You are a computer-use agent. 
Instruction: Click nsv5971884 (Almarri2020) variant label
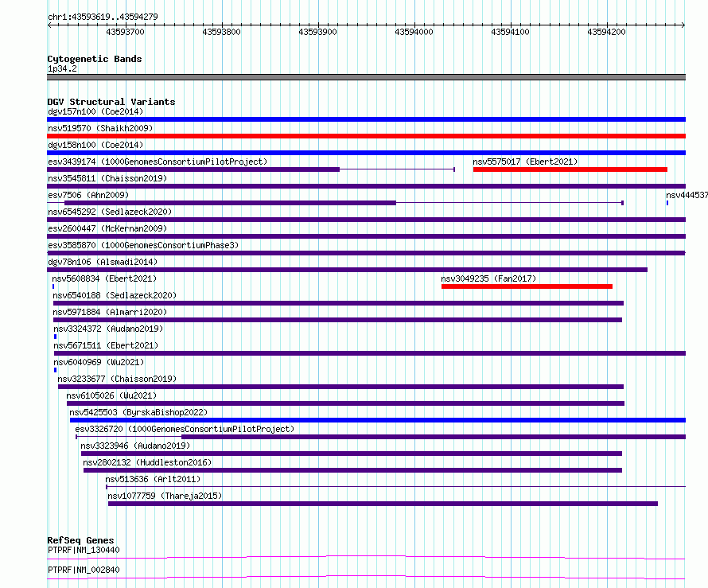tap(110, 312)
